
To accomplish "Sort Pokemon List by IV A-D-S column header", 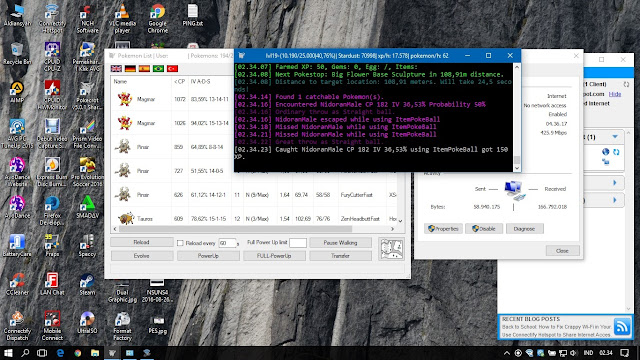I will (x=210, y=82).
